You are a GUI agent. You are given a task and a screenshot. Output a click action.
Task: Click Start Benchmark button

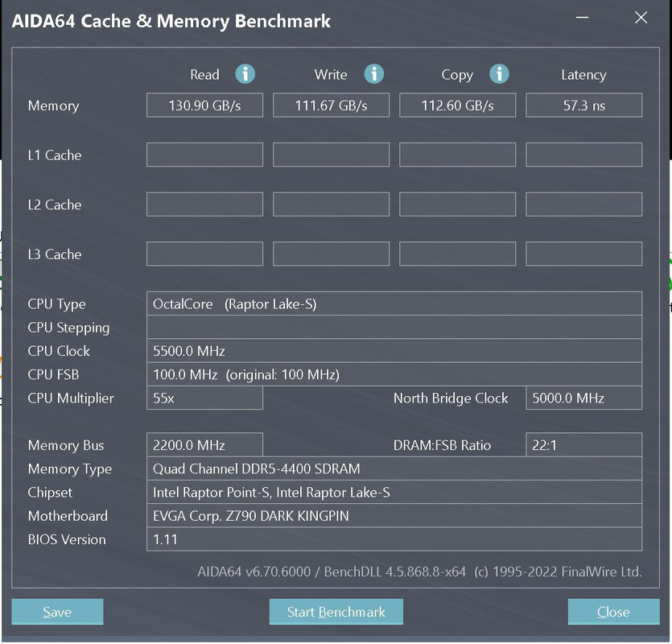tap(336, 612)
